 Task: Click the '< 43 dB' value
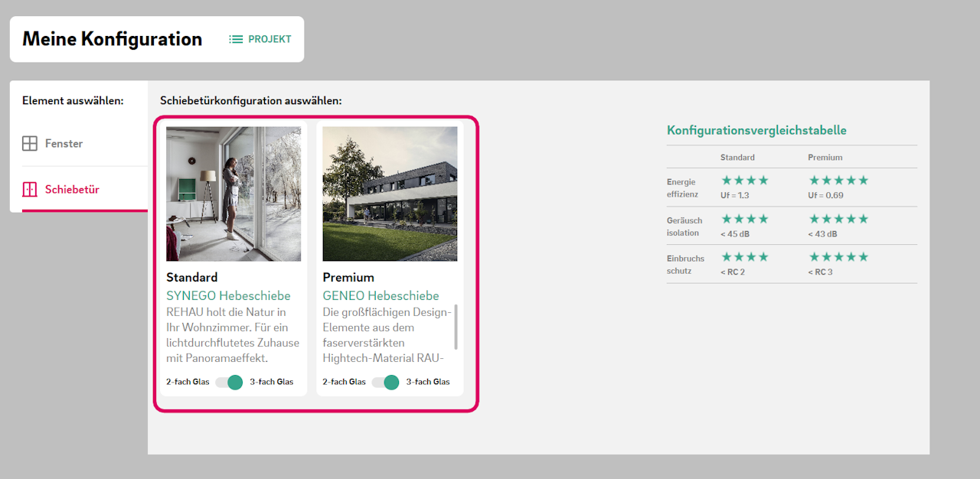(x=823, y=234)
